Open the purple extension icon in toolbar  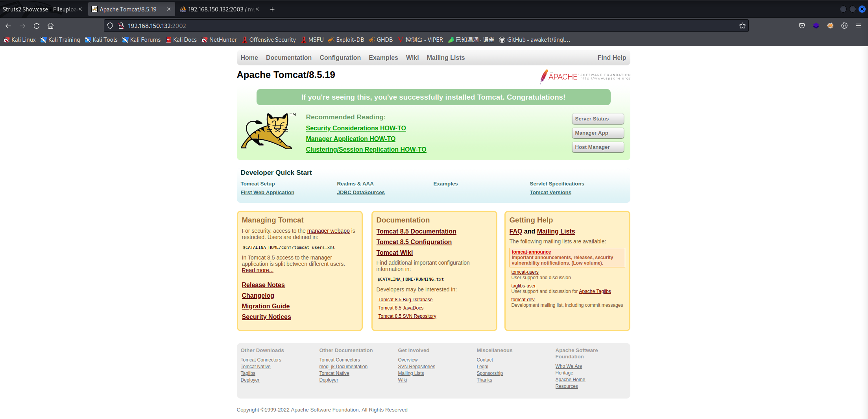[x=816, y=26]
